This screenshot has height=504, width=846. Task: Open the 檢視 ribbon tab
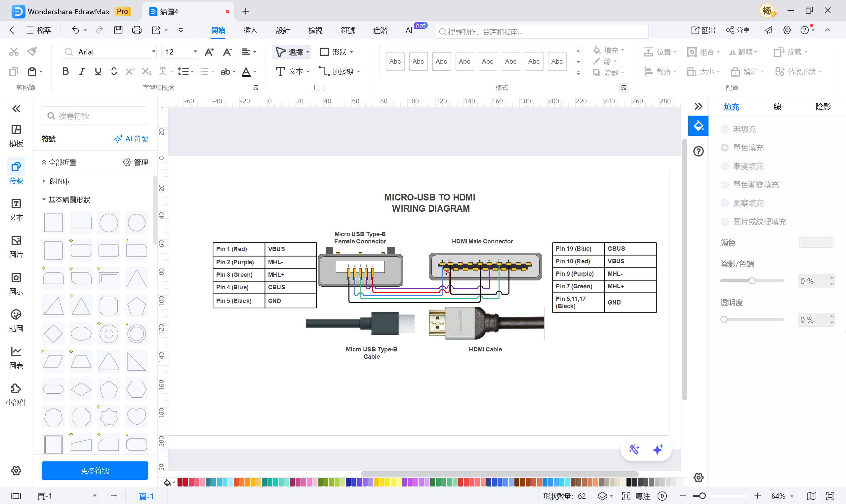pos(315,30)
